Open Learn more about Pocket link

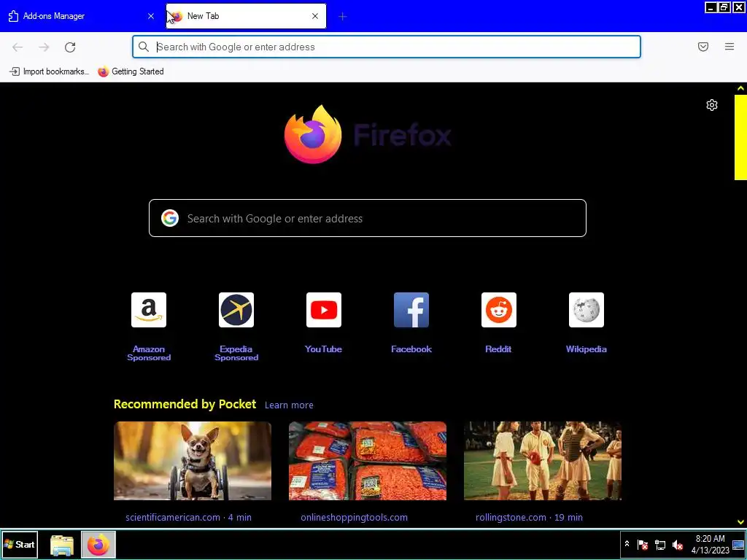(x=289, y=405)
